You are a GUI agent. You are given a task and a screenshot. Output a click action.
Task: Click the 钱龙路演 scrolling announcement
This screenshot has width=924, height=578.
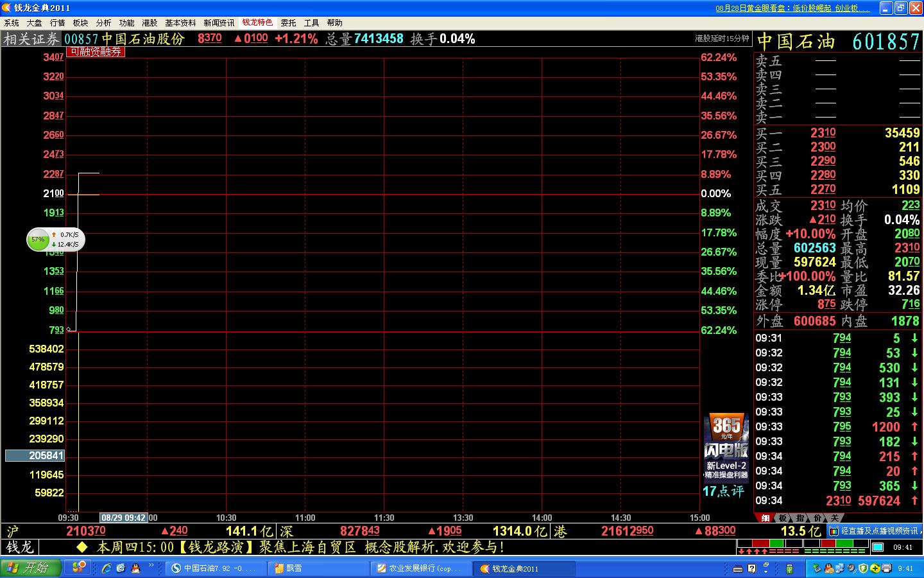[300, 547]
